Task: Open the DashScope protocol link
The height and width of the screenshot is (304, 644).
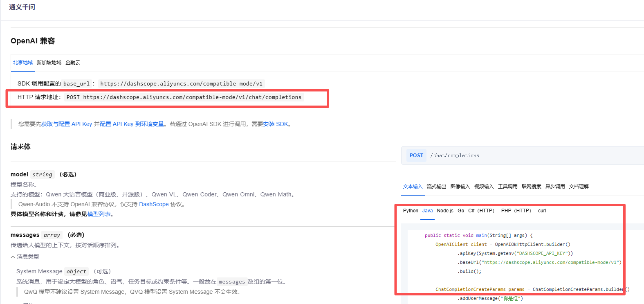Action: click(x=154, y=204)
